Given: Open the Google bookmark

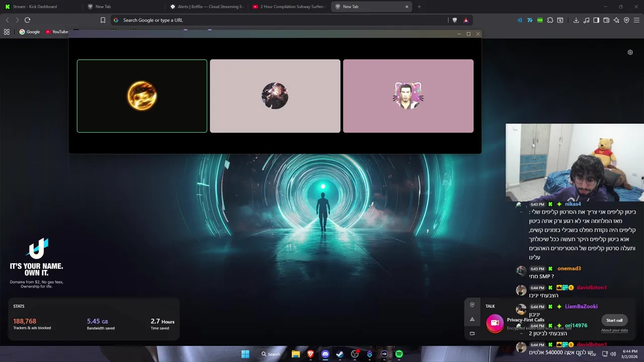Looking at the screenshot, I should point(30,32).
